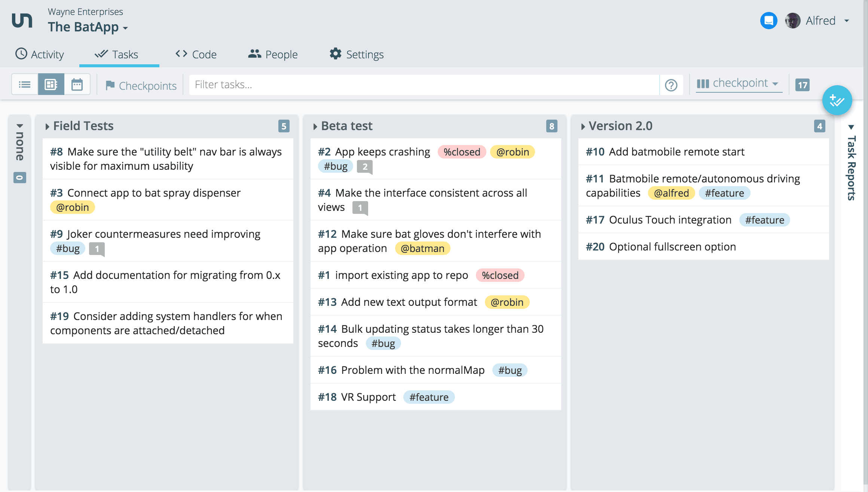Switch to board view icon
The height and width of the screenshot is (492, 868).
coord(51,85)
